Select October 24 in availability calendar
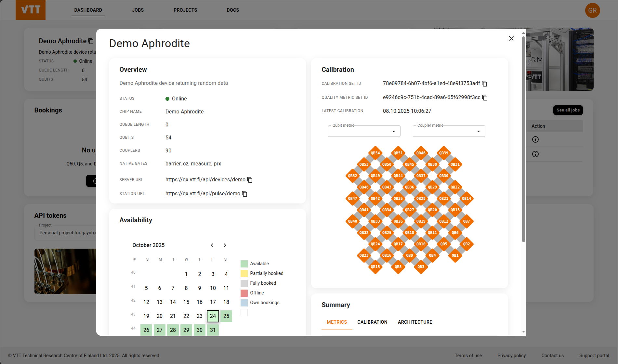The image size is (618, 364). 213,316
